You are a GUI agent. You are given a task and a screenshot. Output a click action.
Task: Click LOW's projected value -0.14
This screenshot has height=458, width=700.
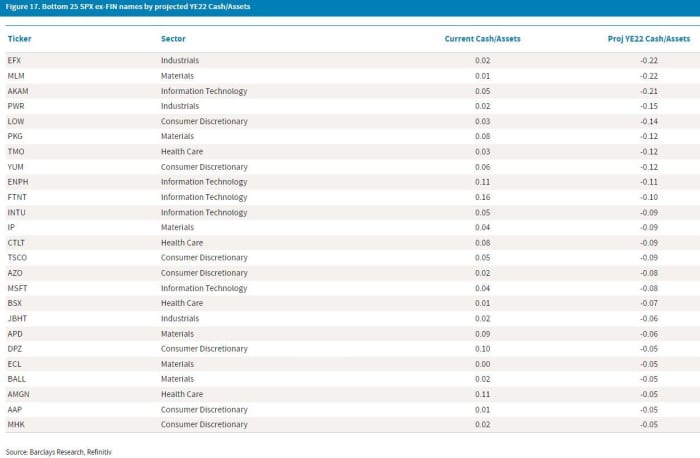(x=649, y=121)
